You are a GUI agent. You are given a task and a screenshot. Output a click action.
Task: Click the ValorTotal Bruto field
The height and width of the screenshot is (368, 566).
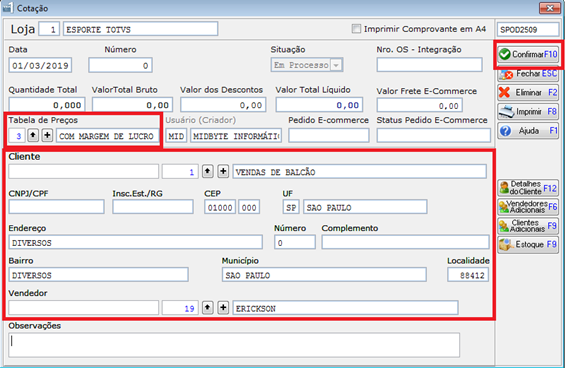[x=132, y=105]
